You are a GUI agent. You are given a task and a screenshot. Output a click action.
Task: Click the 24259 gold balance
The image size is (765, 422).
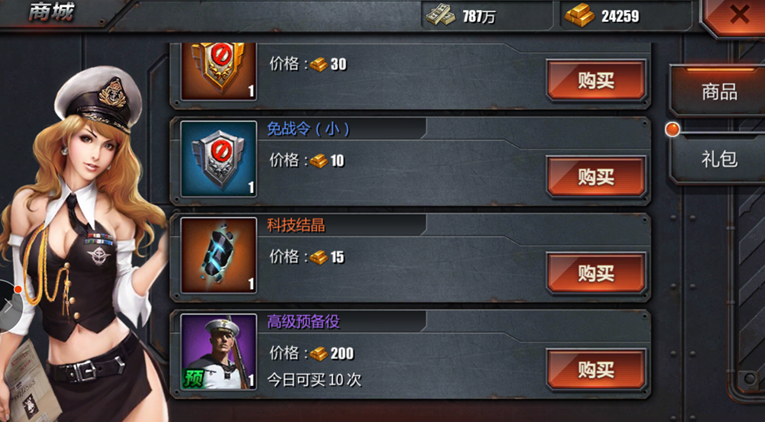(x=620, y=16)
